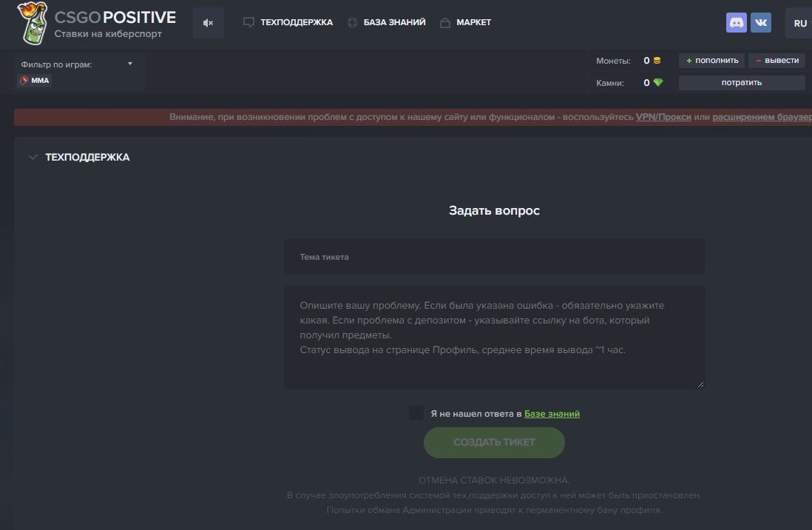This screenshot has width=812, height=530.
Task: Click the MMA game filter icon
Action: tap(24, 81)
